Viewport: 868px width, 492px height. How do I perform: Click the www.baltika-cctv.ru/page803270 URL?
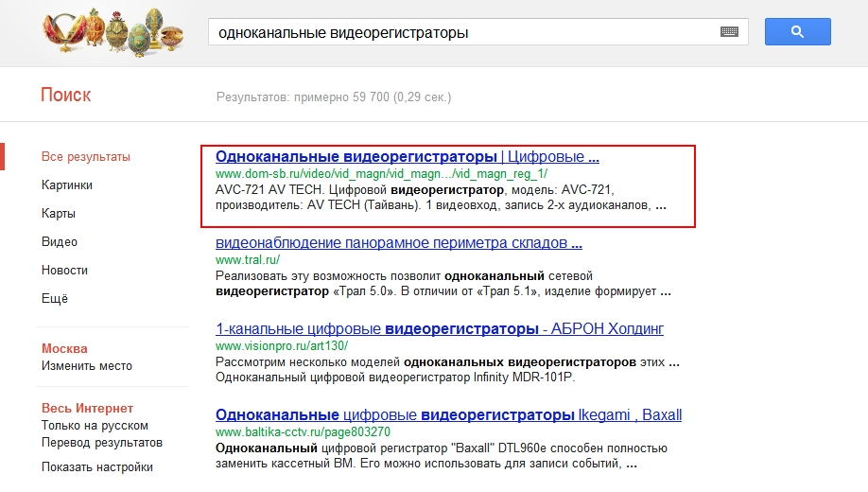[x=303, y=432]
